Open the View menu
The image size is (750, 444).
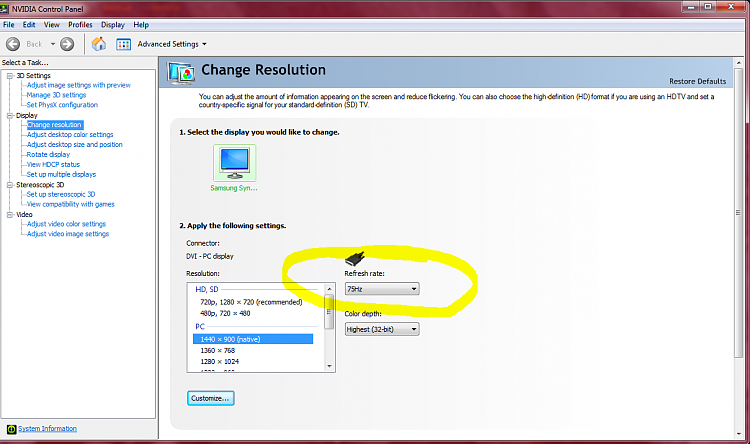[52, 25]
